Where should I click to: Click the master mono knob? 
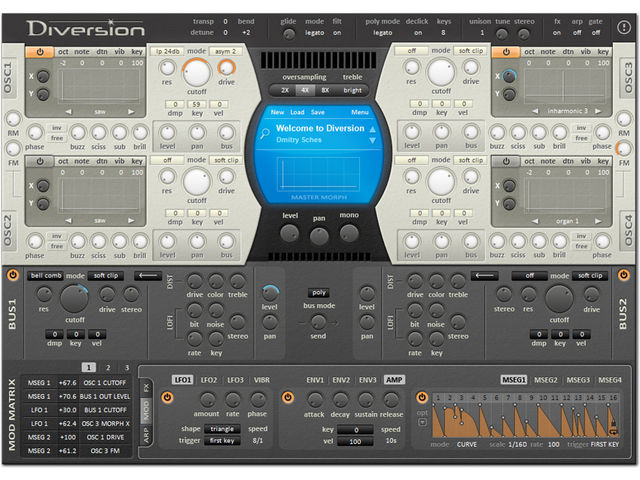coord(349,233)
